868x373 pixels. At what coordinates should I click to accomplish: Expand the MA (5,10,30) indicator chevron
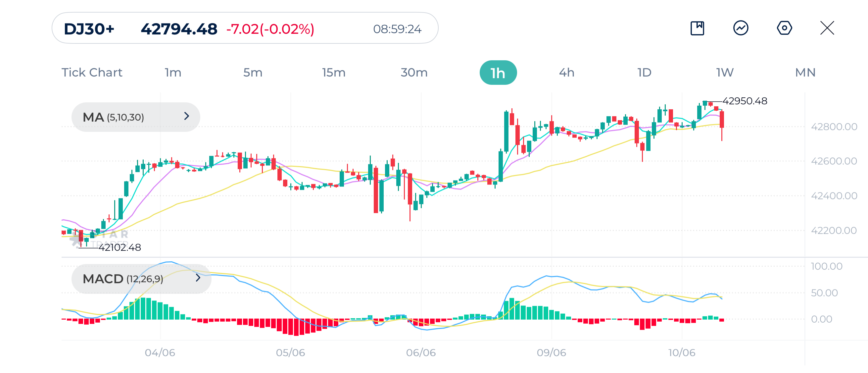point(187,116)
